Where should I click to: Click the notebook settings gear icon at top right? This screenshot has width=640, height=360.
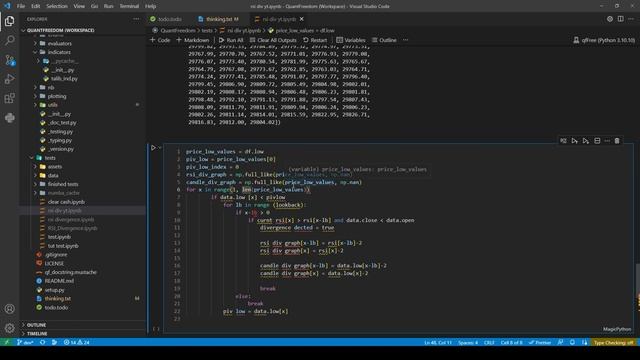tap(610, 19)
